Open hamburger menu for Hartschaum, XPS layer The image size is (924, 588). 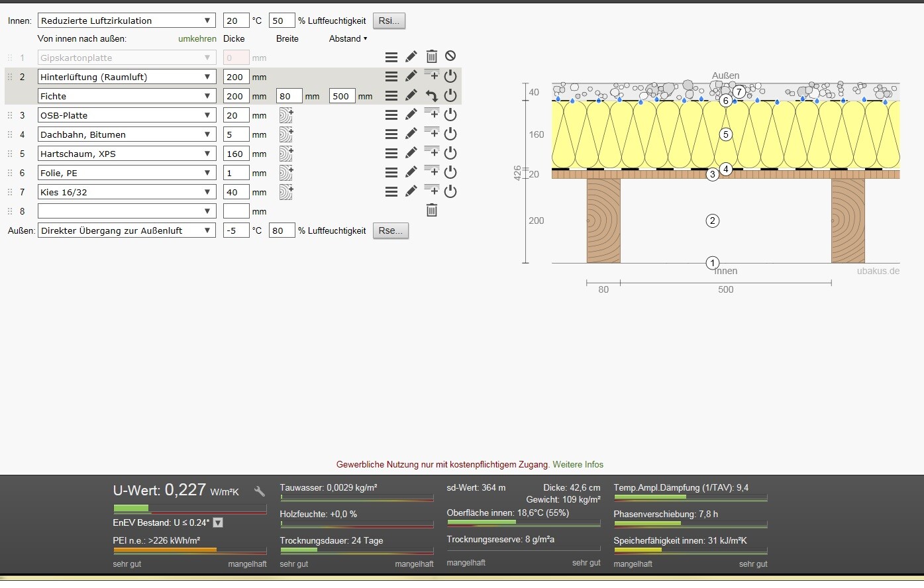coord(391,154)
